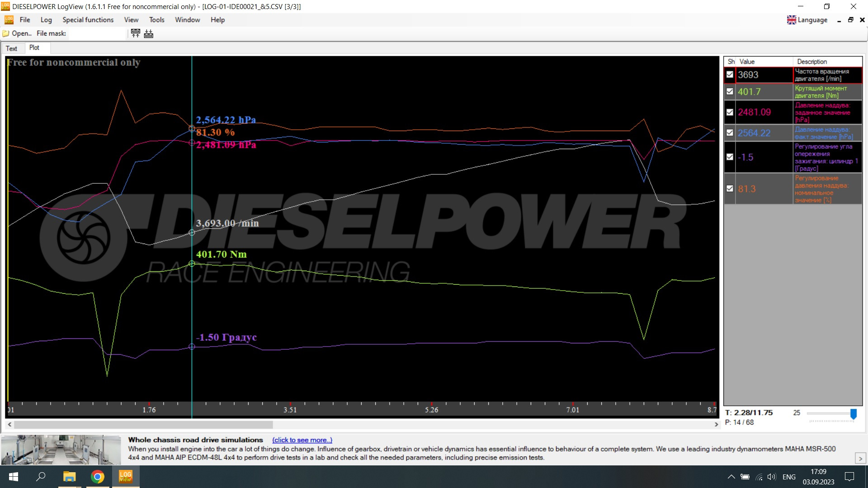Click the File mask input field
This screenshot has height=488, width=868.
(x=97, y=33)
